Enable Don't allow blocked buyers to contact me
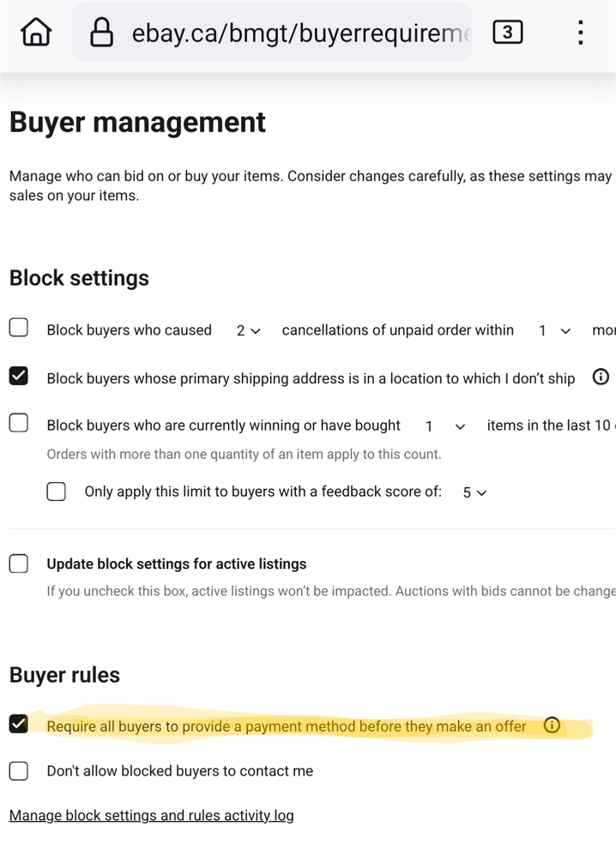Viewport: 616px width, 857px height. tap(19, 771)
